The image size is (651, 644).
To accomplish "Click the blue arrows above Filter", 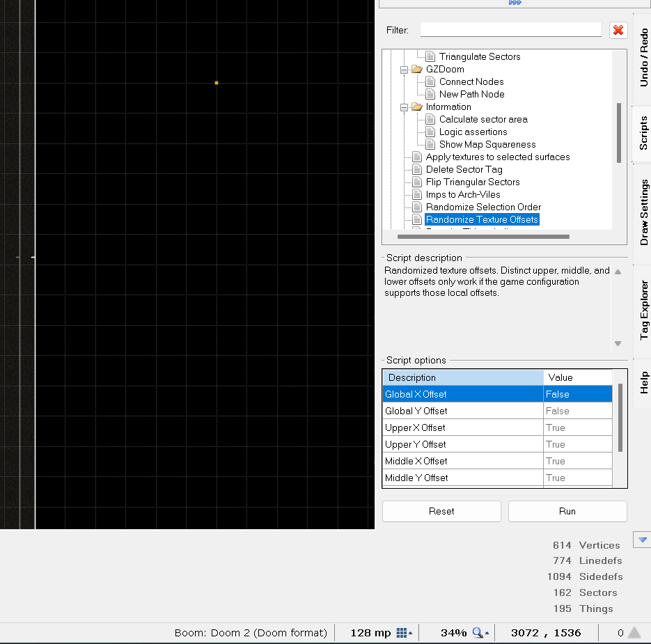I will click(515, 3).
